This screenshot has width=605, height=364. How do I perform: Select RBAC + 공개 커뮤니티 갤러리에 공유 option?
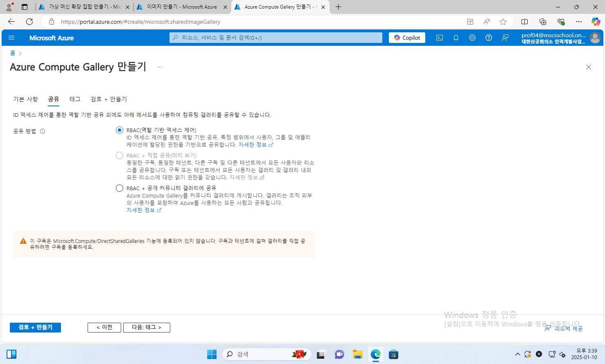[120, 188]
